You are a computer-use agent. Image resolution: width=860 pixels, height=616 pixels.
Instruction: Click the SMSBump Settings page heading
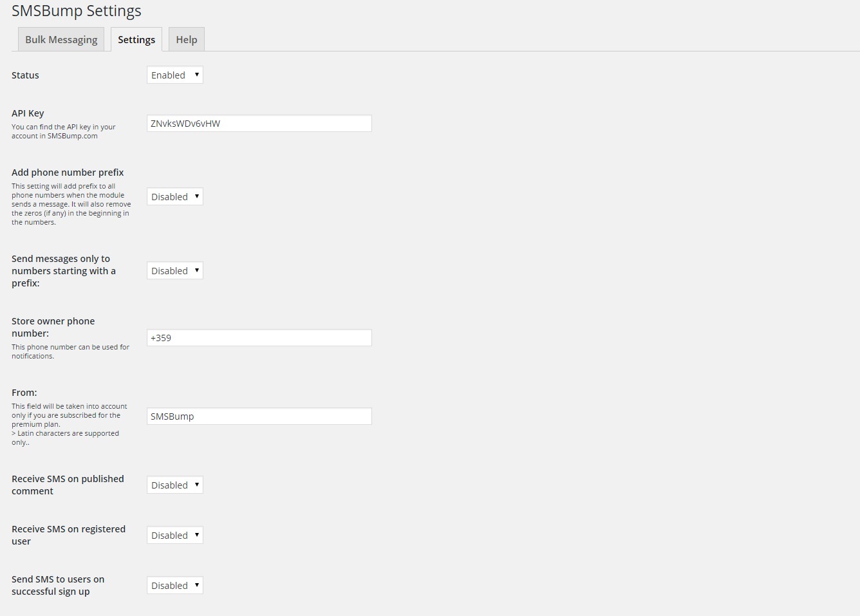[x=77, y=11]
